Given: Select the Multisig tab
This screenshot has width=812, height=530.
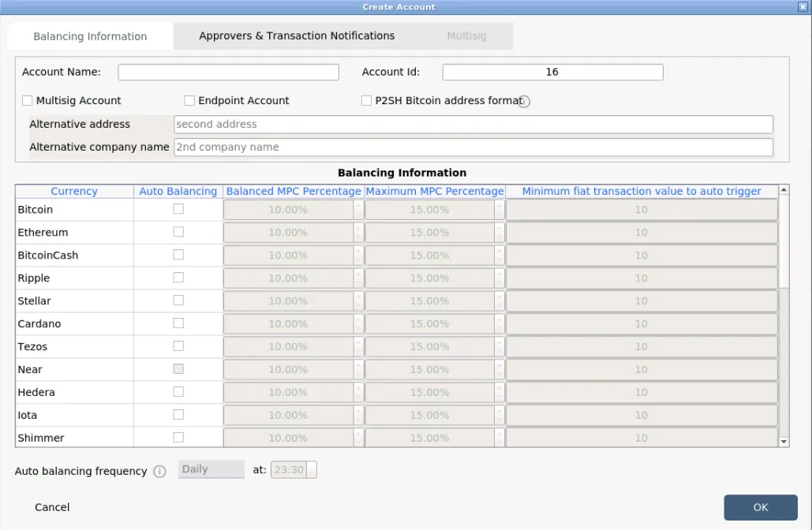Looking at the screenshot, I should click(466, 35).
